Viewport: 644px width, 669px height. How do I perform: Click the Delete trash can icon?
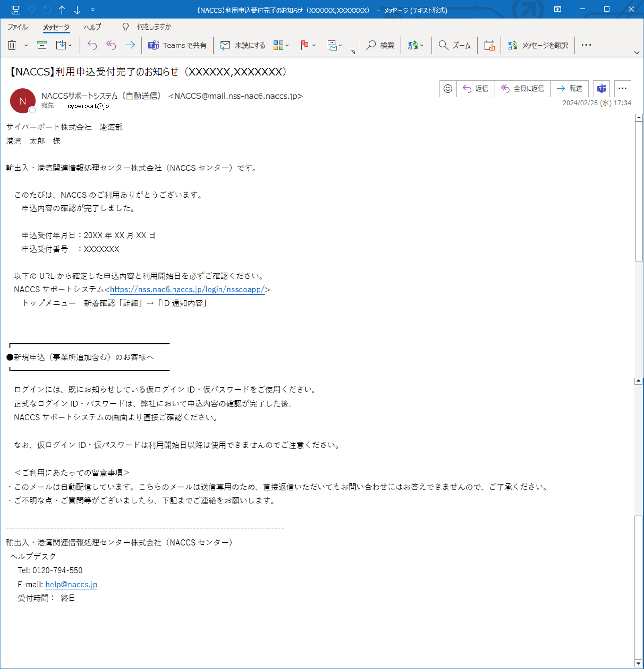pyautogui.click(x=12, y=45)
